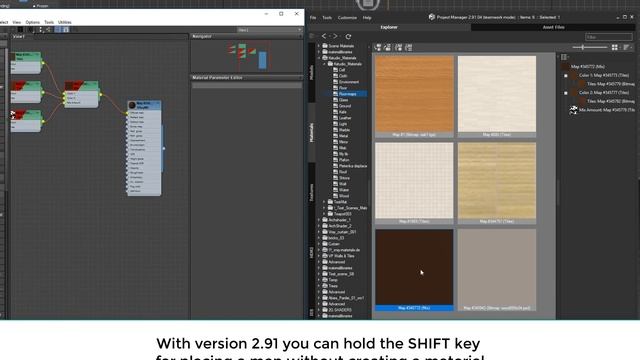Viewport: 640px width, 360px height.
Task: Open the Models vertical sidebar tab
Action: 311,72
